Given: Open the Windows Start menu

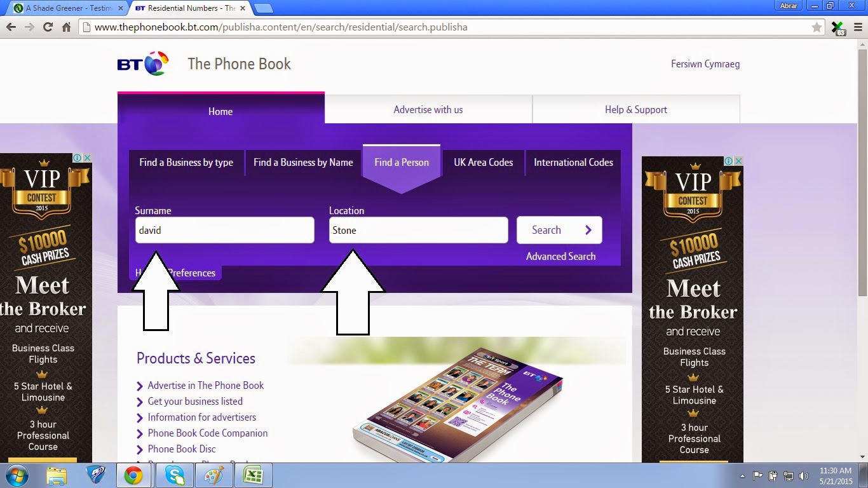Looking at the screenshot, I should coord(17,475).
